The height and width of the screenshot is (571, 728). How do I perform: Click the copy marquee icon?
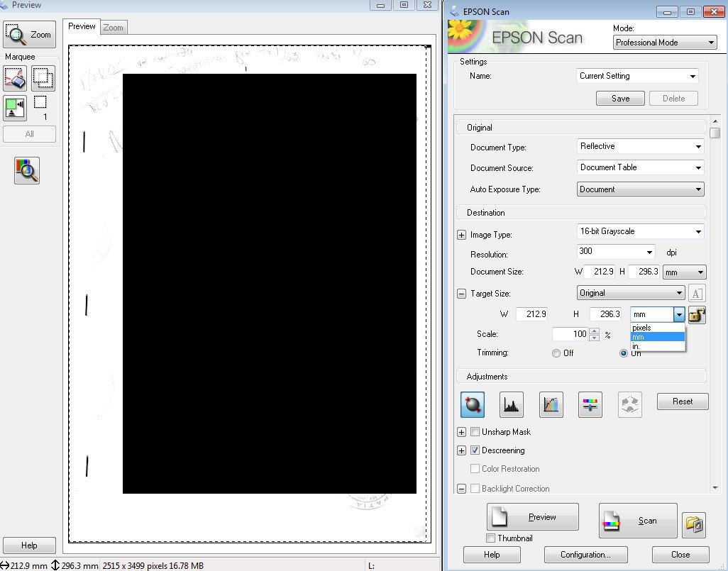[43, 78]
